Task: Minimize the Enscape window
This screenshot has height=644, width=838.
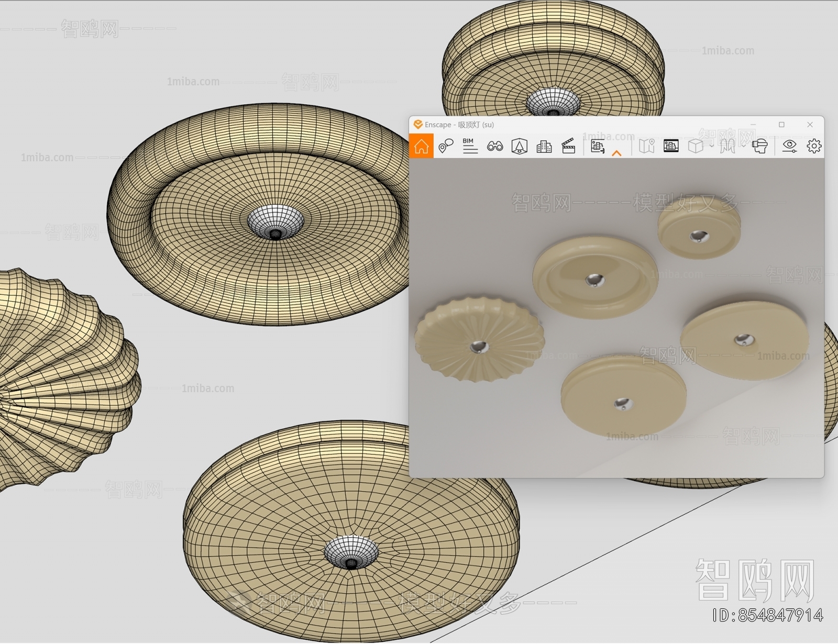Action: click(753, 125)
